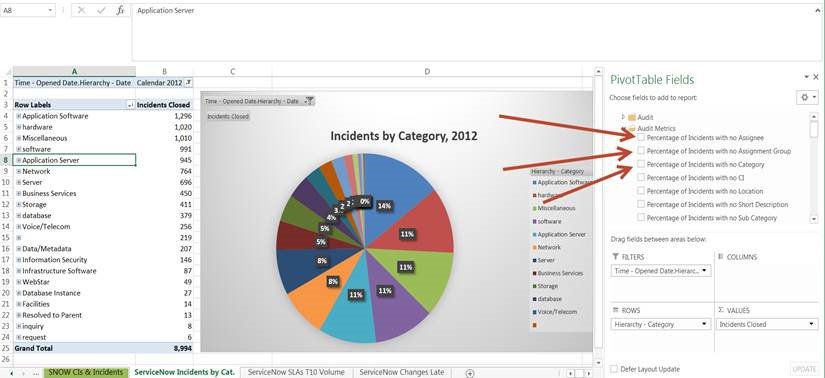
Task: Click the formula bar Enter checkmark icon
Action: pos(101,10)
